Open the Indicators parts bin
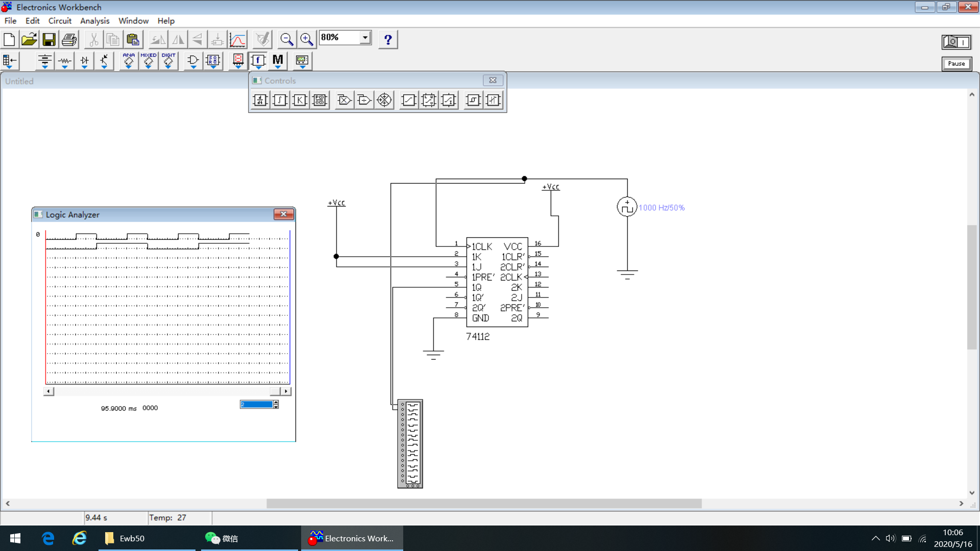The image size is (980, 551). pos(238,61)
